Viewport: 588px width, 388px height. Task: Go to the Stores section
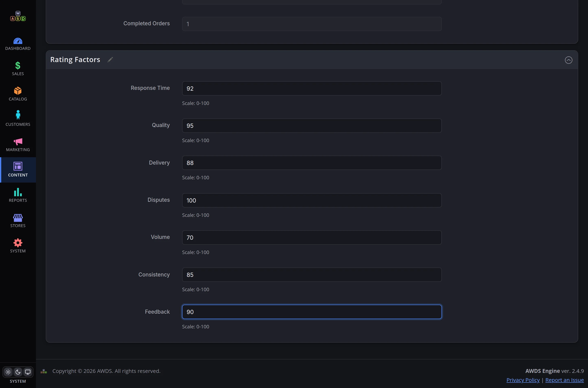coord(18,221)
